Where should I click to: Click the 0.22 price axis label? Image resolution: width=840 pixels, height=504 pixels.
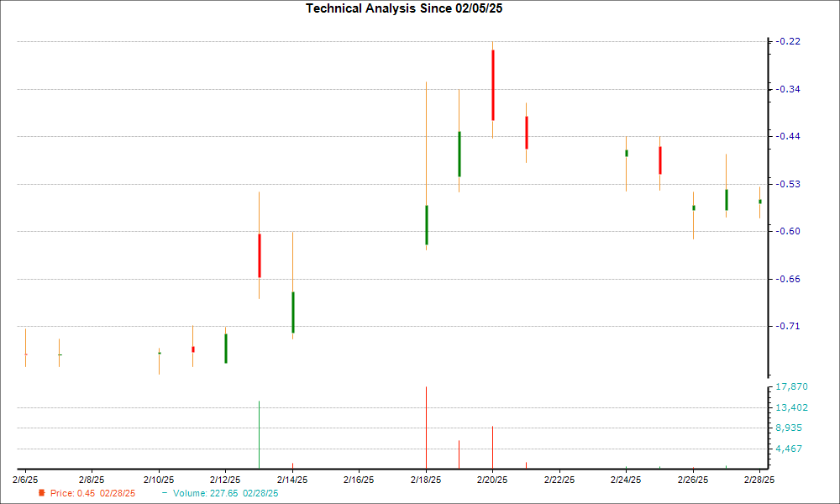pos(790,41)
